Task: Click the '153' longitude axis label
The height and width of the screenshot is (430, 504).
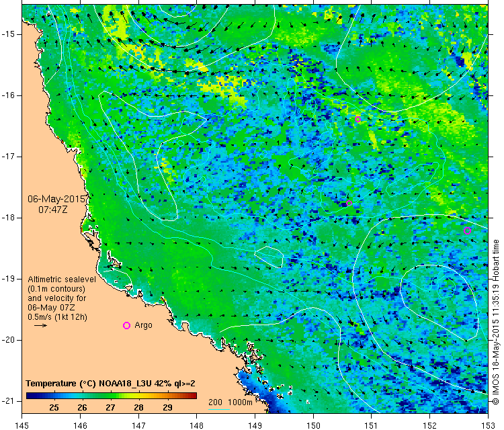Action: (x=489, y=425)
